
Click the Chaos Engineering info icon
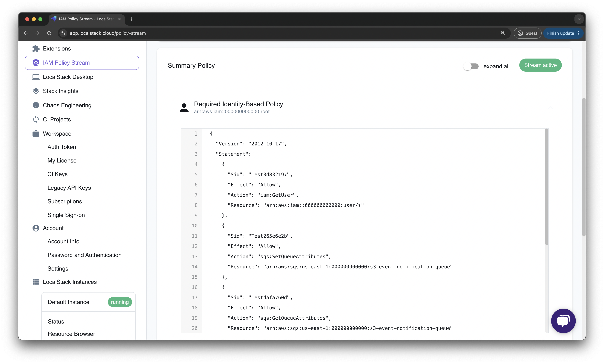pos(35,105)
